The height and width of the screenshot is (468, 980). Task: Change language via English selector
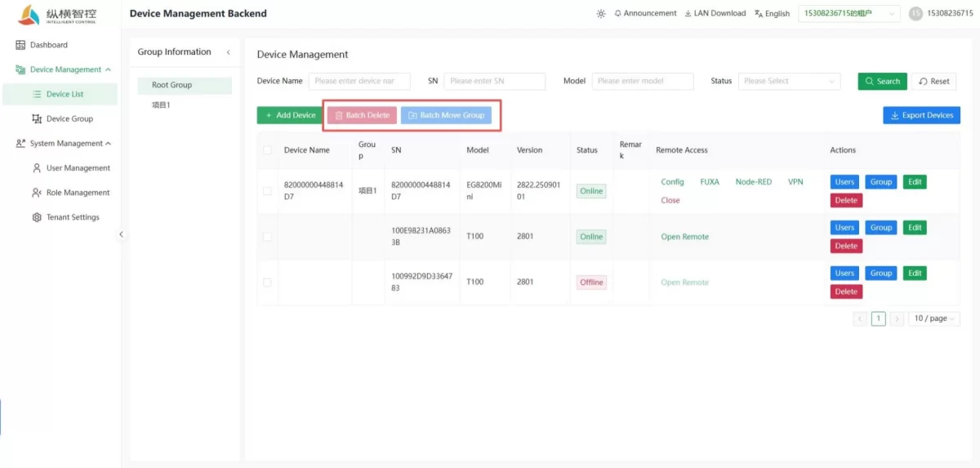(772, 14)
